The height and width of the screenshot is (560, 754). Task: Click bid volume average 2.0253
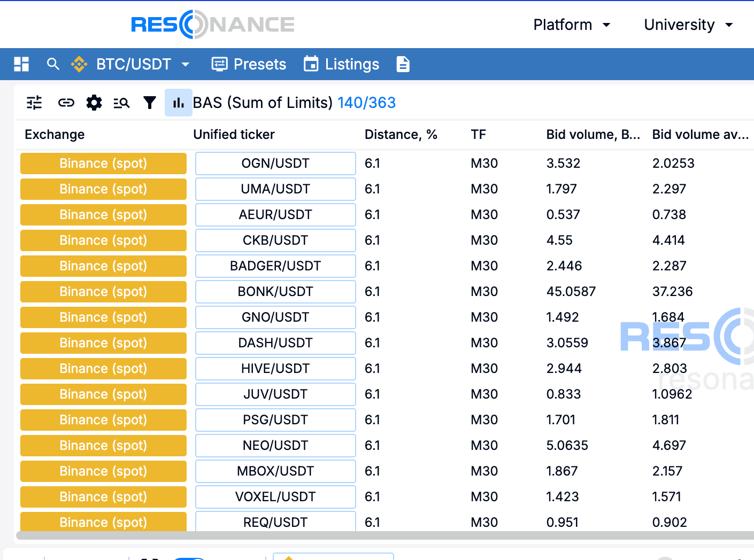tap(673, 164)
